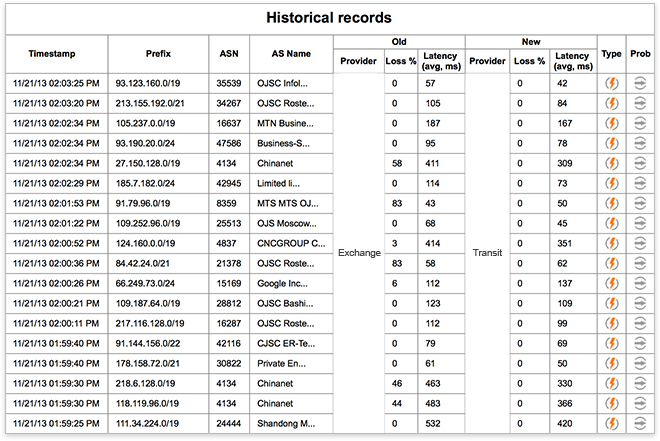This screenshot has width=660, height=441.
Task: Click the Prob arrows icon for 105.237.0.0/19
Action: tap(640, 123)
